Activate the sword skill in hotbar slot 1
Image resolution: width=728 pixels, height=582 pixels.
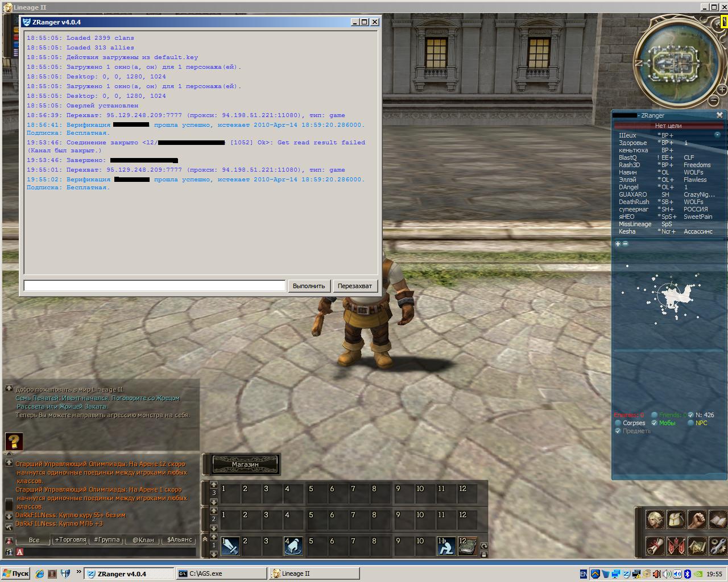[230, 546]
